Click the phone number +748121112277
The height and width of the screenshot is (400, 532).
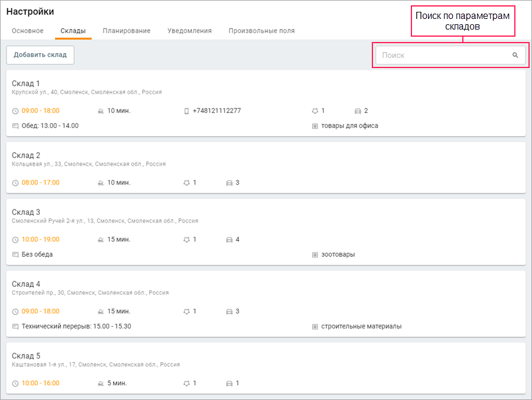[217, 111]
